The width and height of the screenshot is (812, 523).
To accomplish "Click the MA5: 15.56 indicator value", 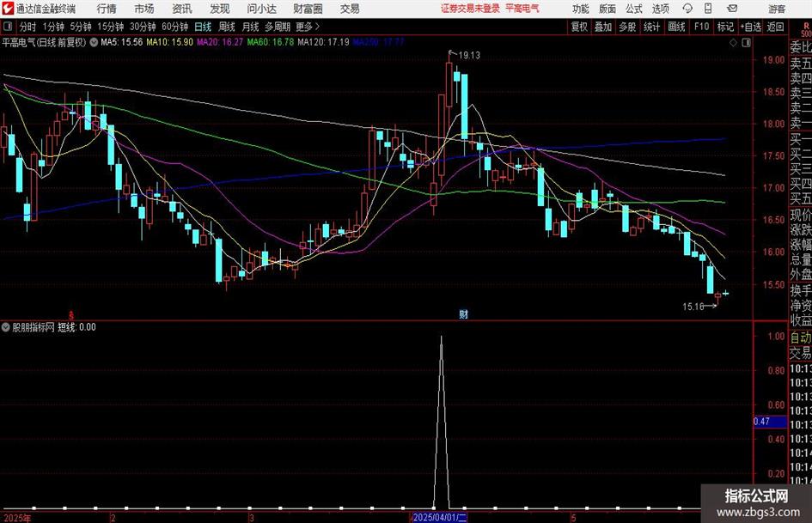I will (x=122, y=42).
